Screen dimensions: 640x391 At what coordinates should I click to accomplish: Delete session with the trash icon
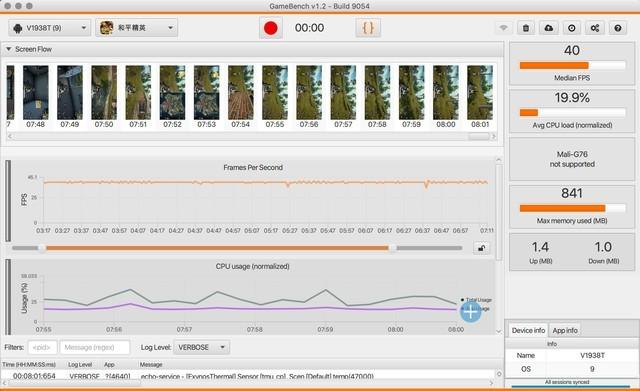526,28
